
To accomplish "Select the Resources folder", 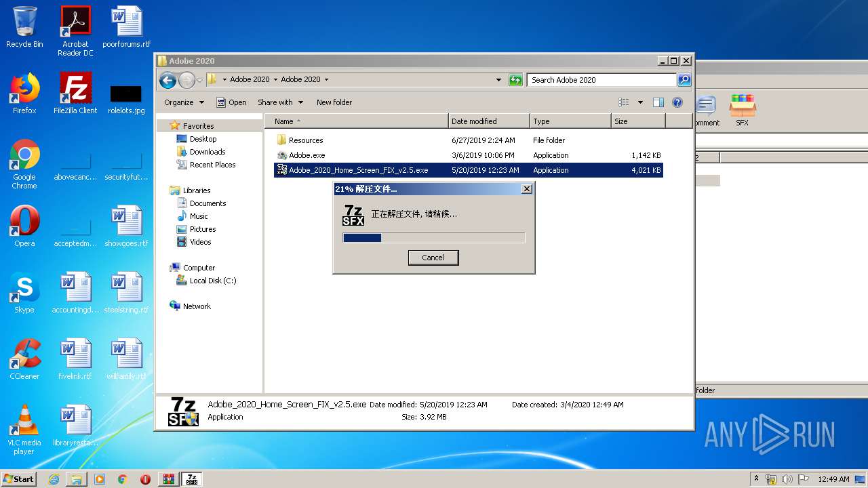I will coord(468,140).
